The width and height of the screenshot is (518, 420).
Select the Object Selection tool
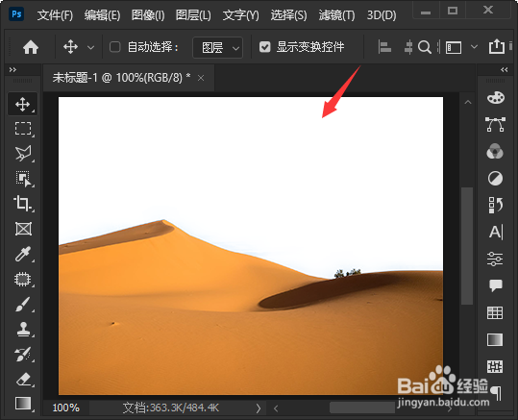pyautogui.click(x=23, y=179)
